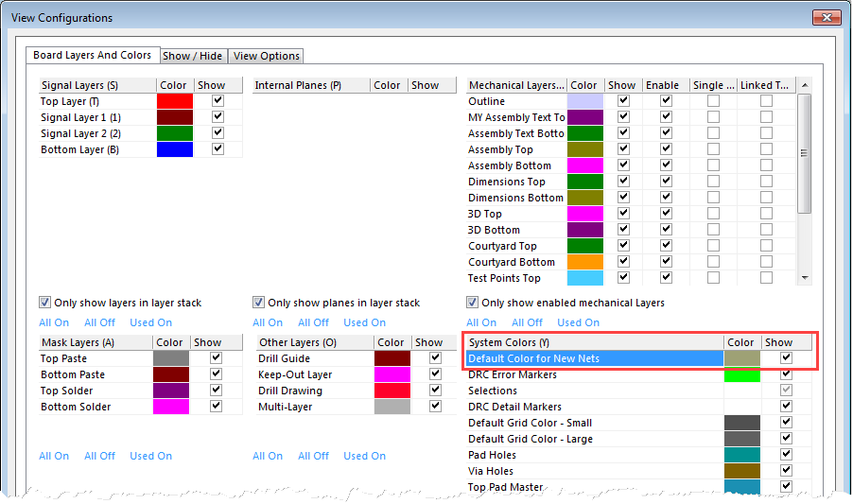The width and height of the screenshot is (853, 504).
Task: Click scroll up arrow of Mechanical Layers list
Action: (x=805, y=85)
